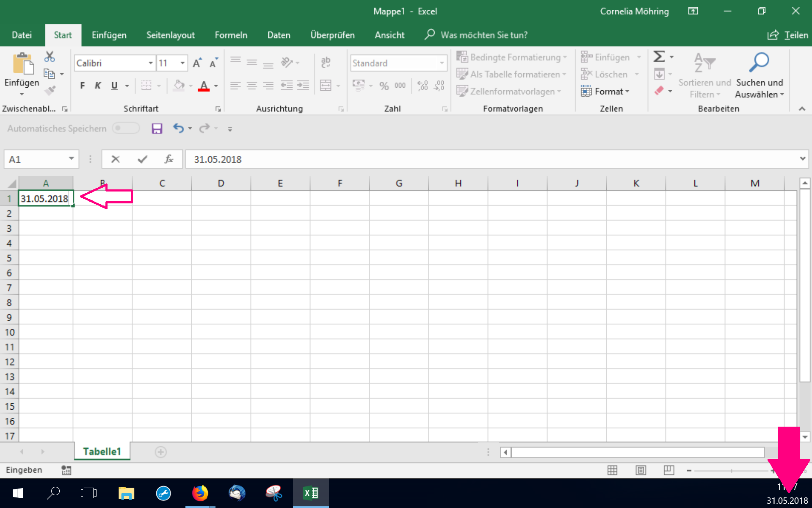Open Excel from the Windows taskbar
Screen dimensions: 812x508
(x=311, y=493)
